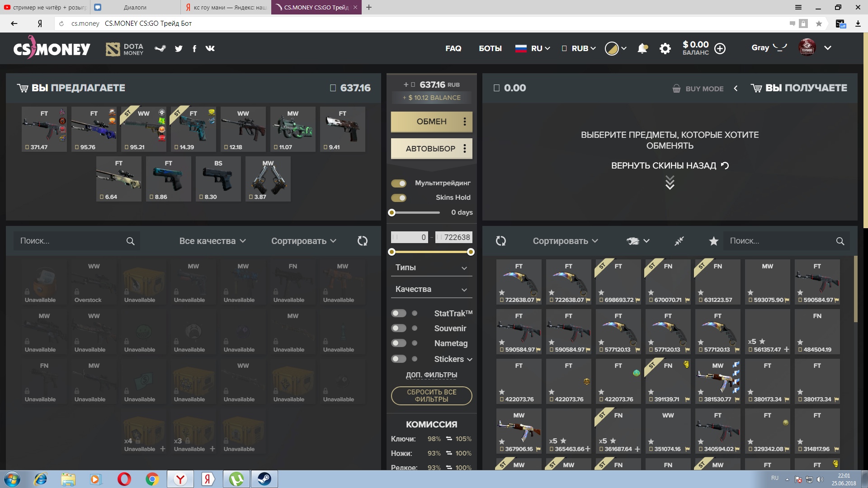Toggle the Мультитрейдинг switch
The width and height of the screenshot is (868, 488).
pyautogui.click(x=399, y=183)
